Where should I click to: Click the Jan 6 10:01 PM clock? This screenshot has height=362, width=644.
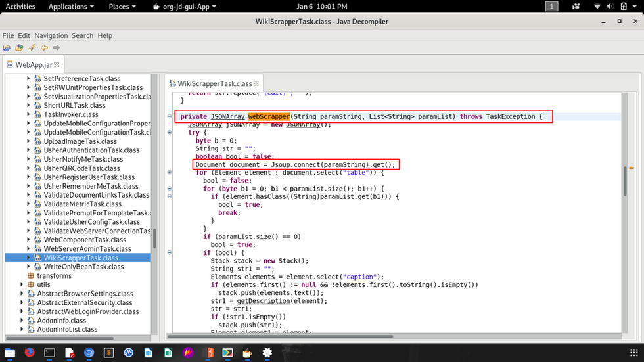[x=322, y=6]
